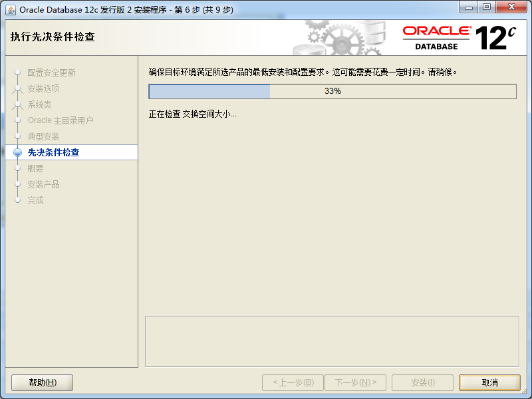Image resolution: width=532 pixels, height=399 pixels.
Task: Click the disabled 下一步(N) next button
Action: point(356,383)
